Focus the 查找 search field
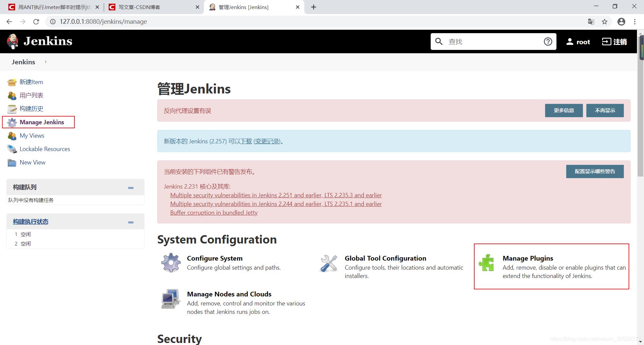Viewport: 644px width, 345px height. 493,42
